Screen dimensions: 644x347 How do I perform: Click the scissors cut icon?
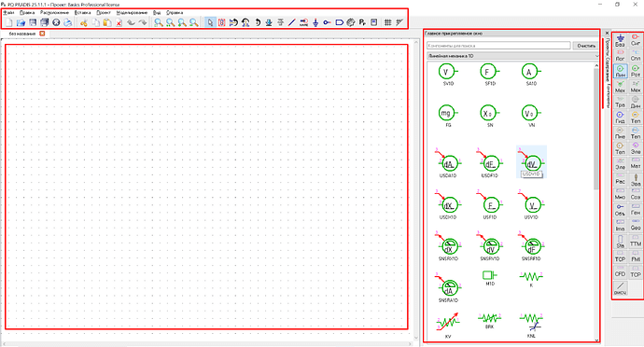pyautogui.click(x=84, y=22)
